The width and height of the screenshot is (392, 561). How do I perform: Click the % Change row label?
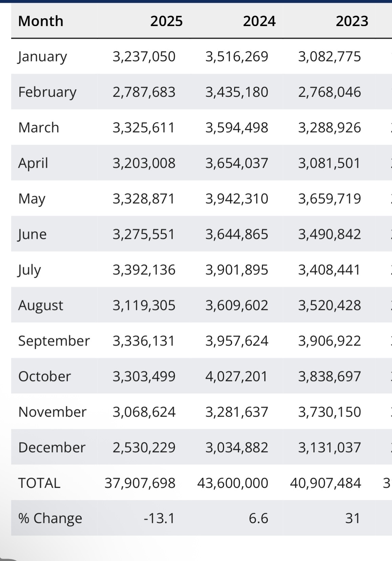point(50,518)
